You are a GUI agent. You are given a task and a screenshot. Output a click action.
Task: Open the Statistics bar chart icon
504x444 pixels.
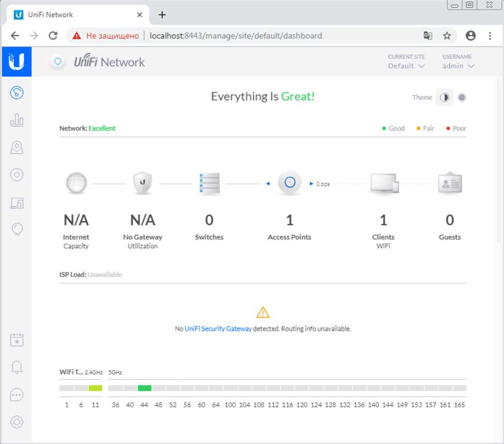[x=17, y=120]
